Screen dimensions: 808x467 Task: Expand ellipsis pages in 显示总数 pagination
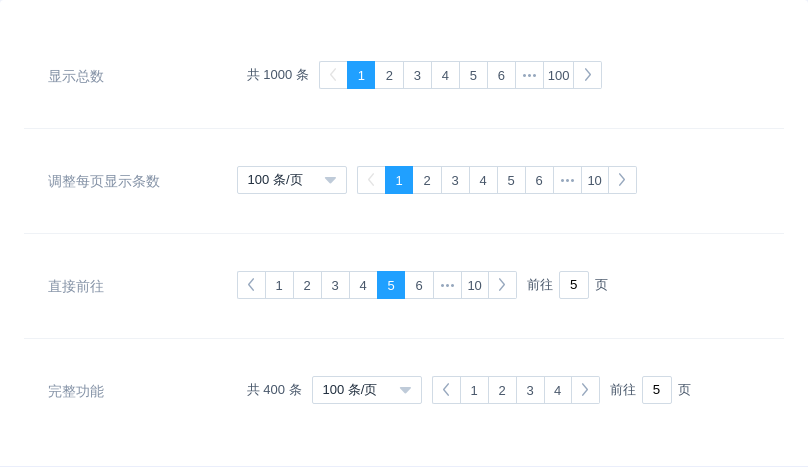click(x=529, y=75)
